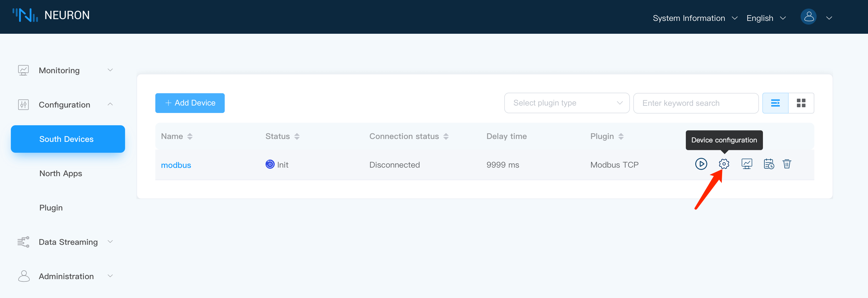This screenshot has height=298, width=868.
Task: Click the Add Device button
Action: point(190,103)
